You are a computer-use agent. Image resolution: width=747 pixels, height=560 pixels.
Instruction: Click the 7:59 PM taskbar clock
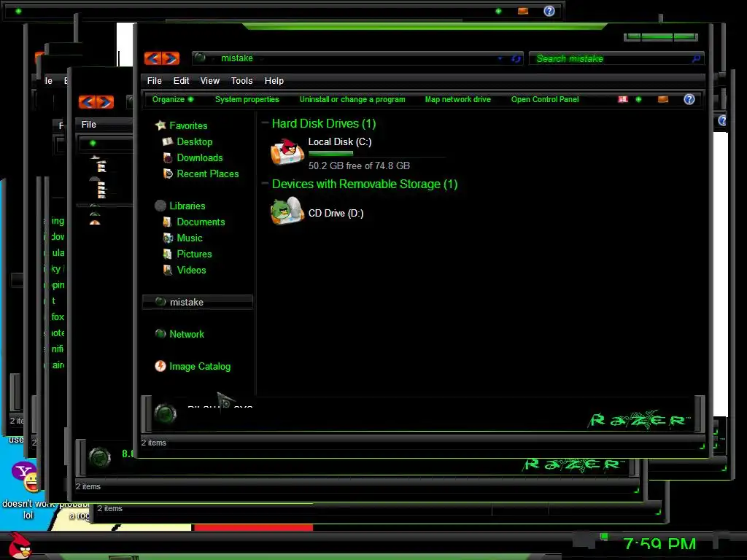[x=659, y=544]
